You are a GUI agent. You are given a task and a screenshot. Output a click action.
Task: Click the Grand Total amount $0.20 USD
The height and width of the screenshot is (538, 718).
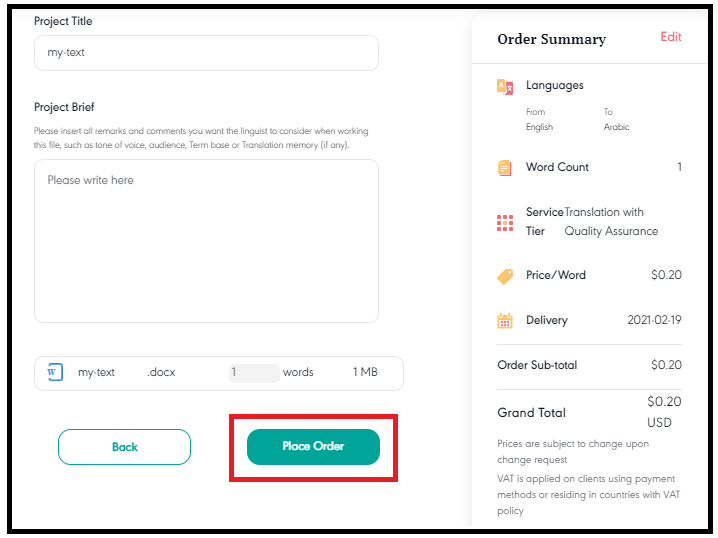pyautogui.click(x=664, y=412)
